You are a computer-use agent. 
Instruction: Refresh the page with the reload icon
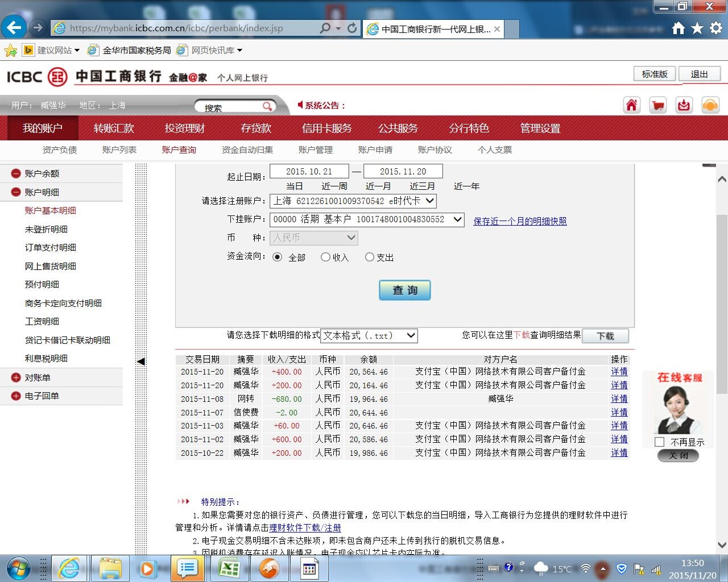[352, 28]
